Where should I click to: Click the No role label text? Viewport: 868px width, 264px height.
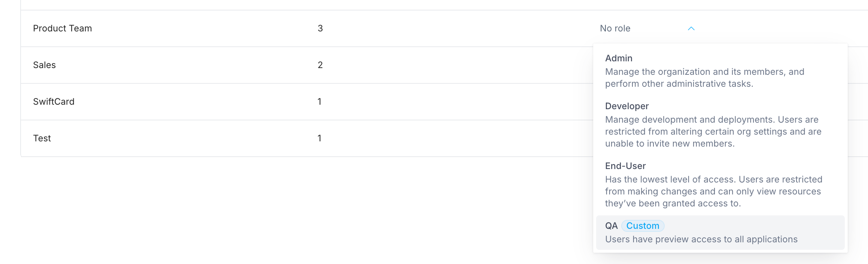615,28
